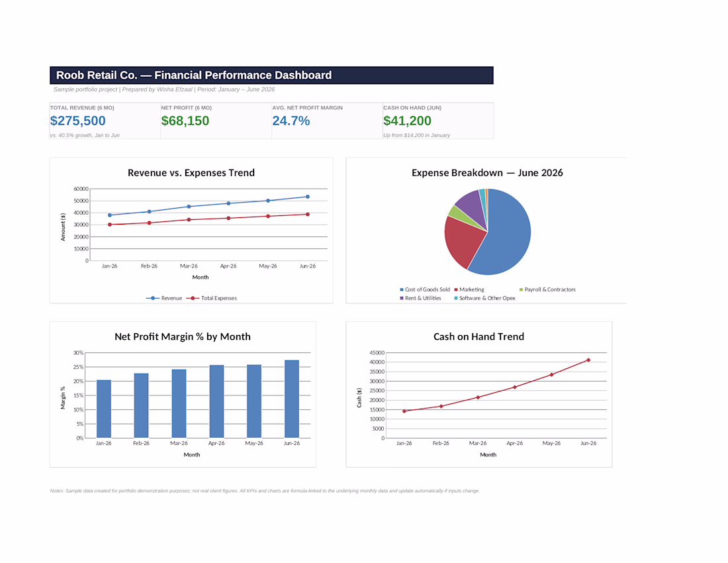The height and width of the screenshot is (563, 728).
Task: Click the Mar-26 data point on the cash trend line
Action: tap(478, 397)
